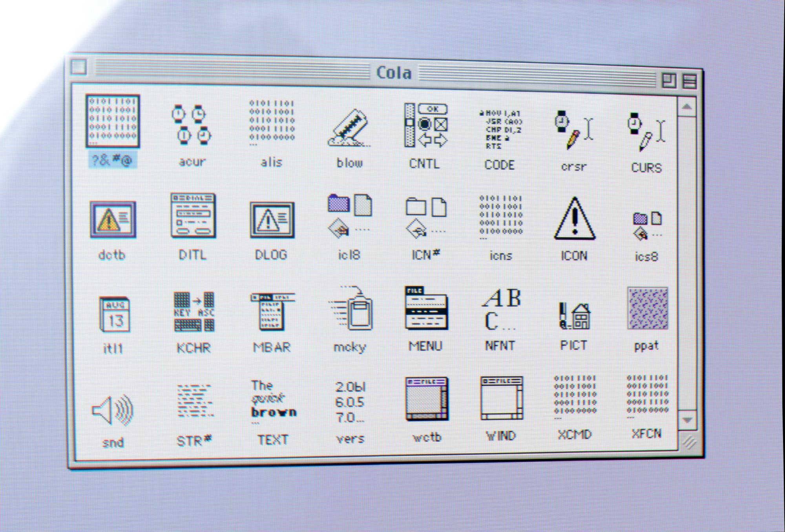785x532 pixels.
Task: Click the Cola window zoom box
Action: [x=668, y=80]
